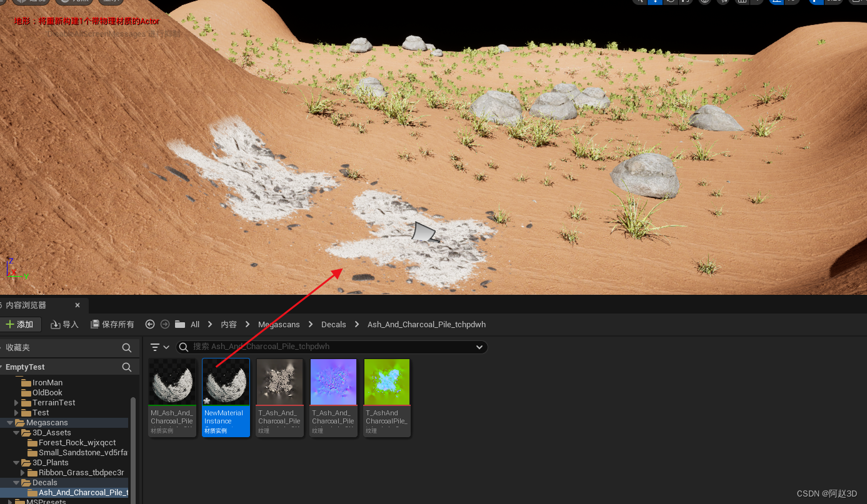Select the decal actor icon in viewport
867x504 pixels.
[x=423, y=232]
